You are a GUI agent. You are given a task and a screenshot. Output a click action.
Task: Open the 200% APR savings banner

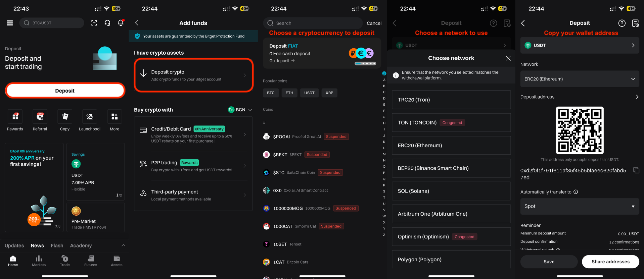point(34,187)
